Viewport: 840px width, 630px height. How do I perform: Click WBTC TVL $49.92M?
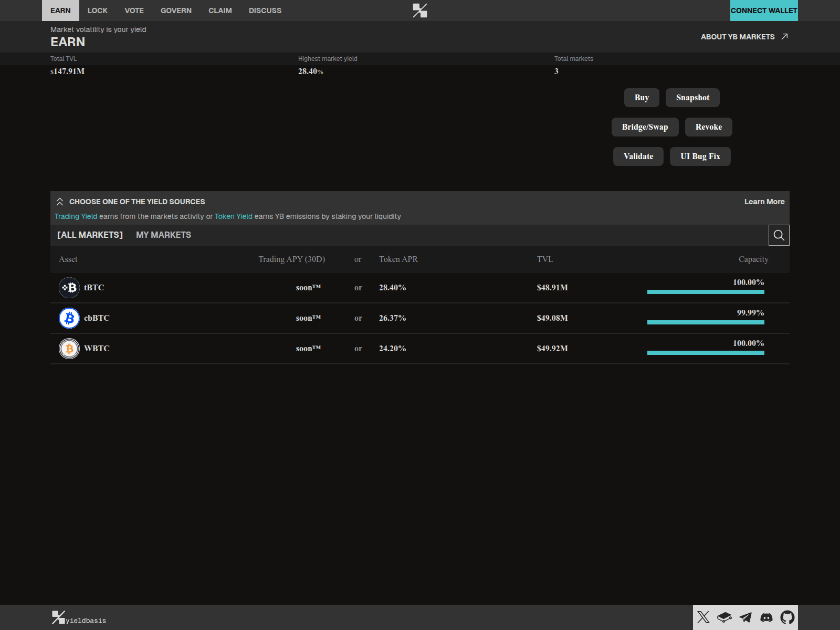(x=552, y=349)
